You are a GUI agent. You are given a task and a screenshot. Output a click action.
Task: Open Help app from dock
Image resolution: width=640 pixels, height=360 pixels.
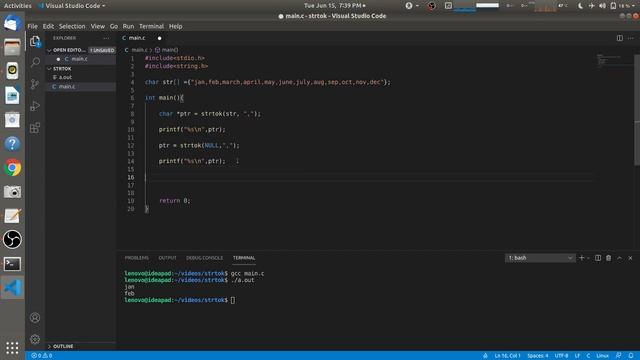12,144
